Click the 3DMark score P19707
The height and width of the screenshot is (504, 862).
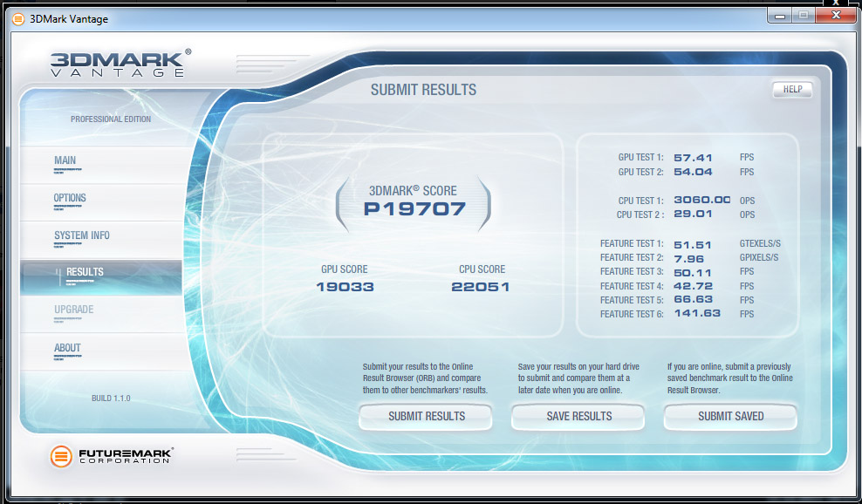414,209
